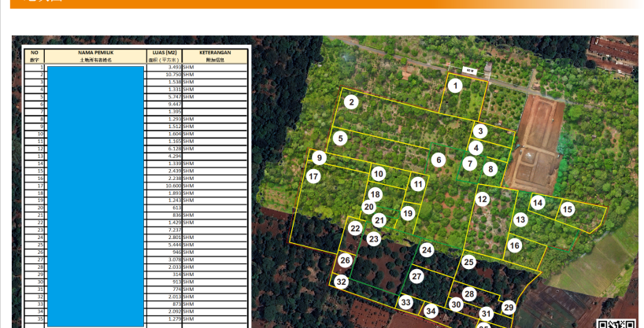Click the "LUAS (M2)" column header
The height and width of the screenshot is (328, 644).
coord(165,53)
